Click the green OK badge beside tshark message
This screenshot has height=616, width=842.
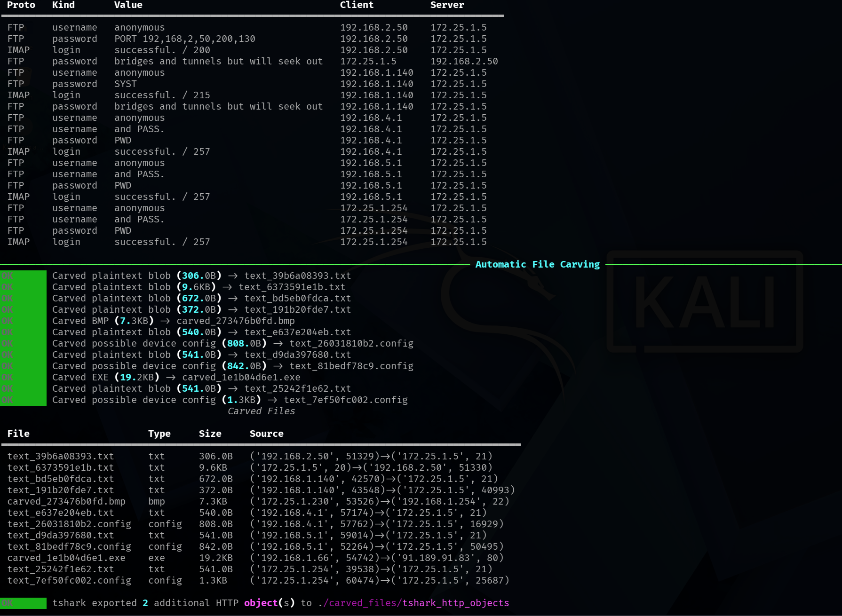24,603
